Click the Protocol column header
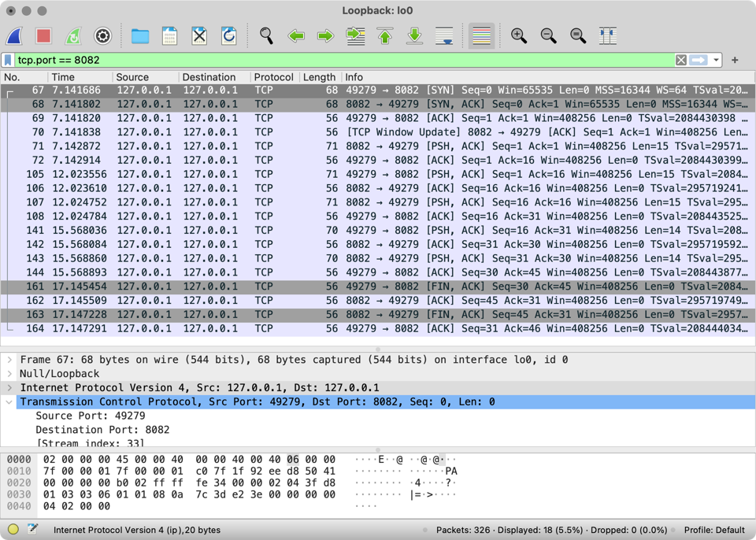Screen dimensions: 756x540 [x=273, y=77]
